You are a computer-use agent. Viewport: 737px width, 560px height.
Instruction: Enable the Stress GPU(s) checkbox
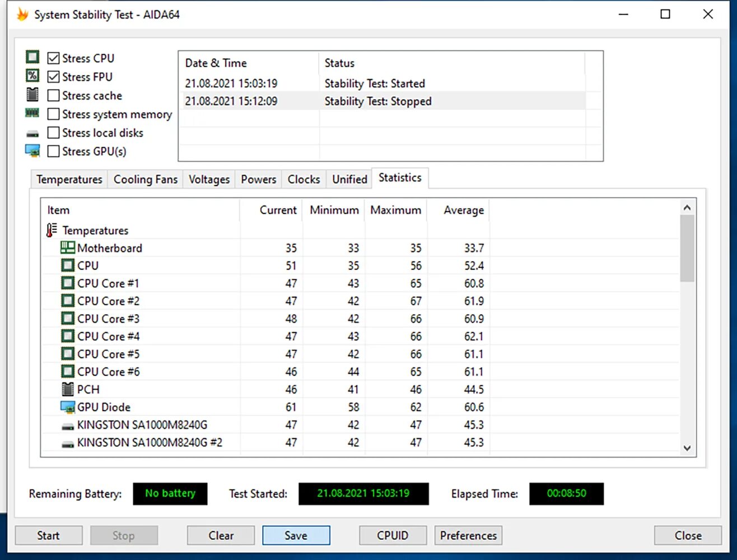53,151
